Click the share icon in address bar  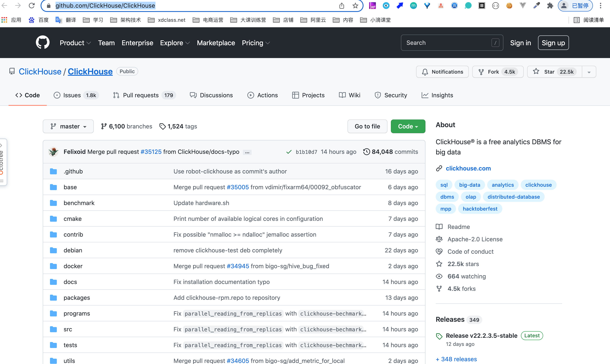pos(342,5)
